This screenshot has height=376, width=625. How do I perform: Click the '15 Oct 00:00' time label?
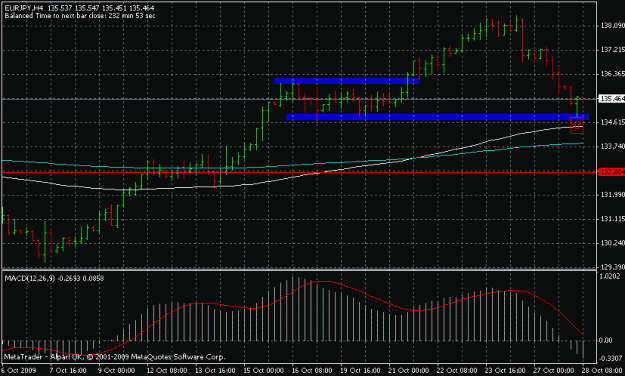pyautogui.click(x=264, y=370)
